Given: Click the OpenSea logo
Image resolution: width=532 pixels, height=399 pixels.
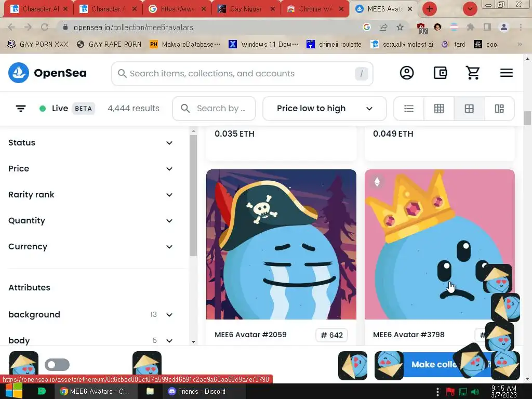Looking at the screenshot, I should coord(47,73).
